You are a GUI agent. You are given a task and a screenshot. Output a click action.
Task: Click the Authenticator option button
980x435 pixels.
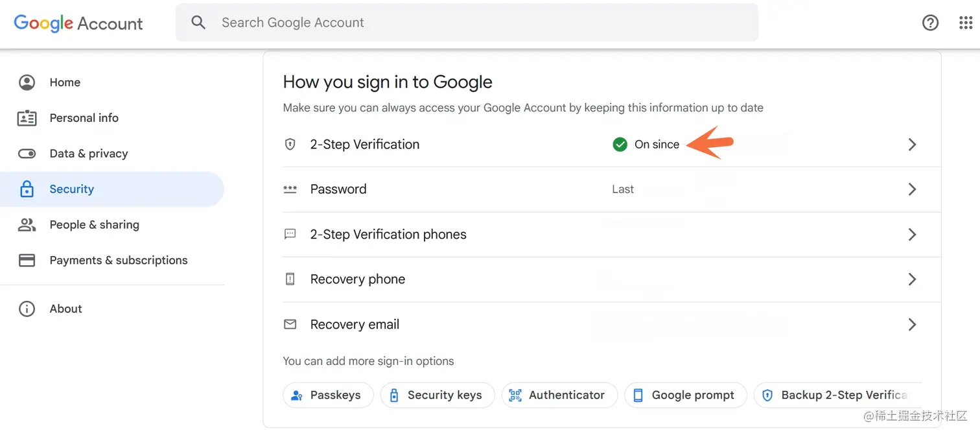coord(559,395)
